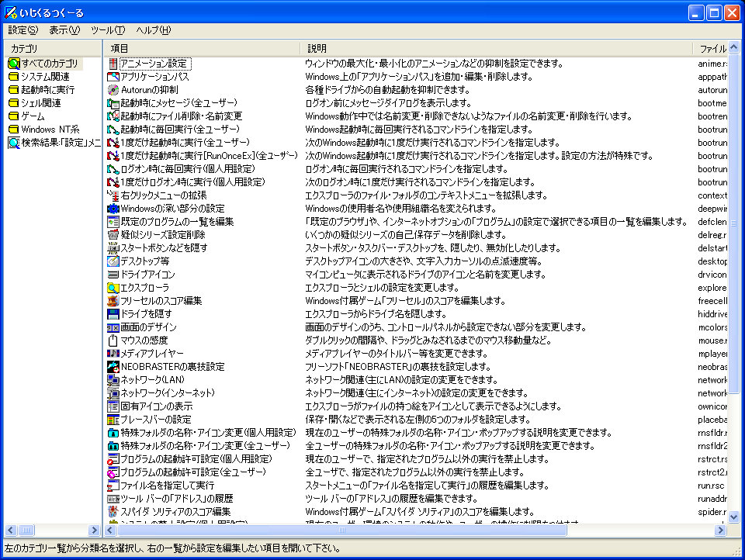The image size is (745, 560).
Task: Open the 設定(S) menu
Action: (23, 30)
